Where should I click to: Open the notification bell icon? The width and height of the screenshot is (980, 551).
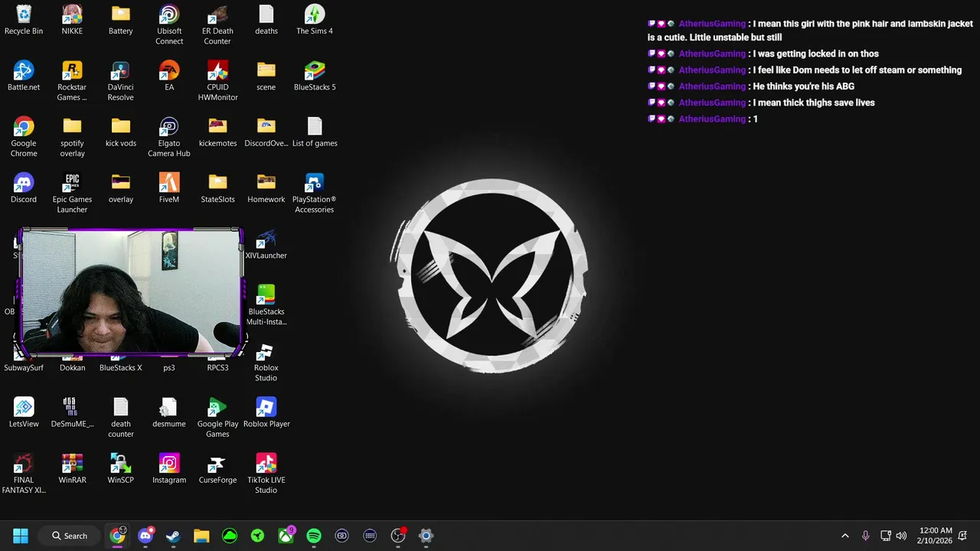pyautogui.click(x=962, y=536)
